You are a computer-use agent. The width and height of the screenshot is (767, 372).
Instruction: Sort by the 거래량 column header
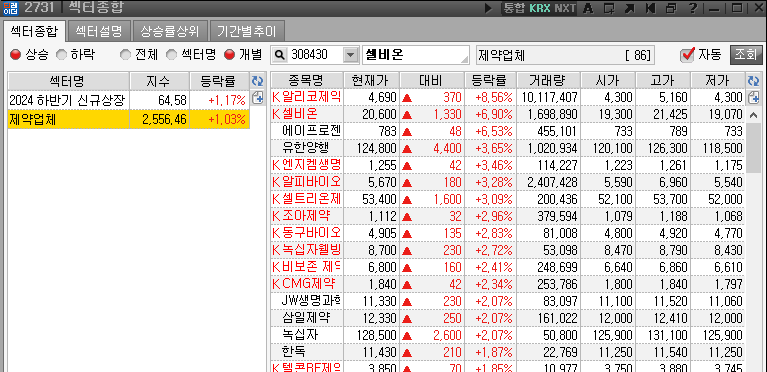(x=547, y=81)
